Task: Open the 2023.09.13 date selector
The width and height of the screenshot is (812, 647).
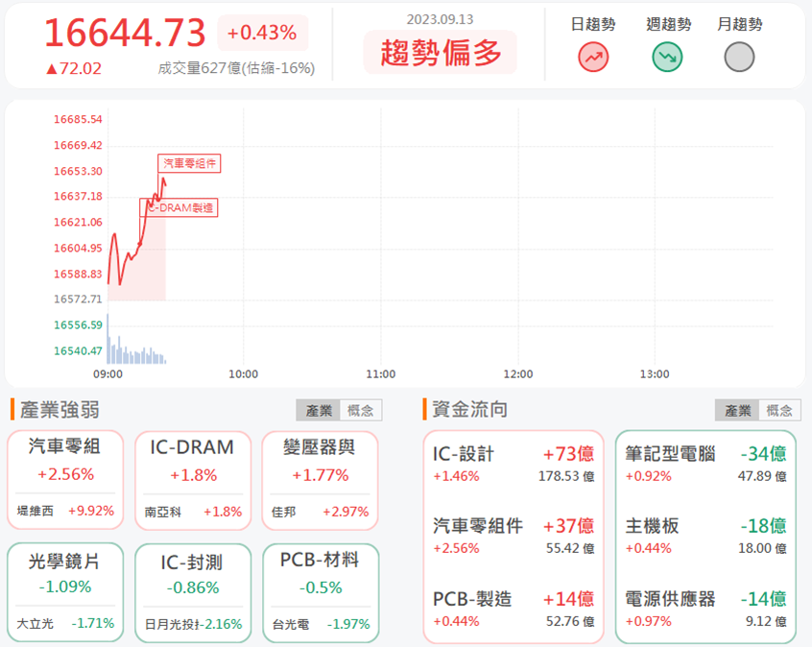Action: tap(440, 19)
